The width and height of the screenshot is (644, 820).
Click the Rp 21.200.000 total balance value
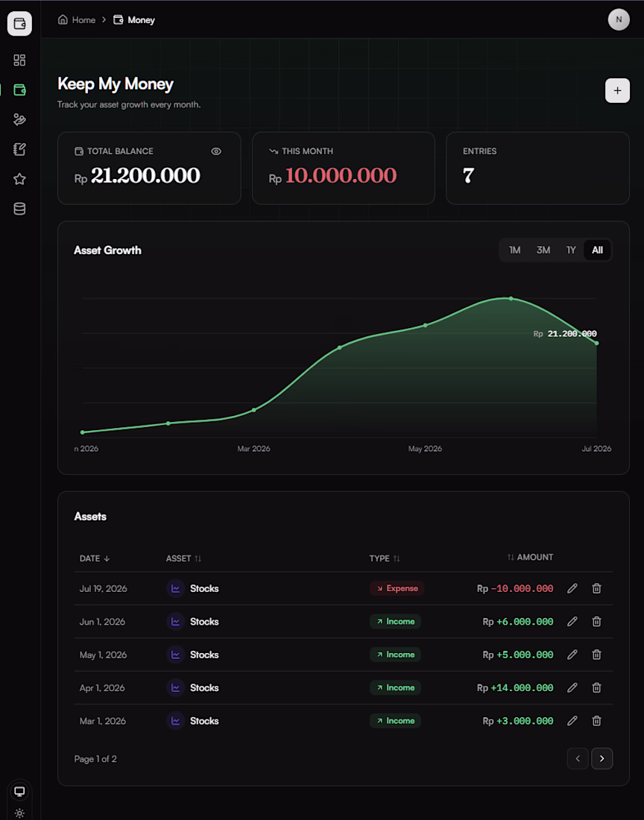click(x=137, y=176)
